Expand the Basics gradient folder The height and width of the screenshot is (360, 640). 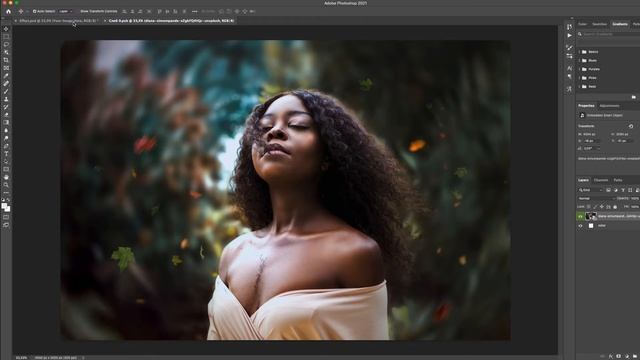pos(580,52)
